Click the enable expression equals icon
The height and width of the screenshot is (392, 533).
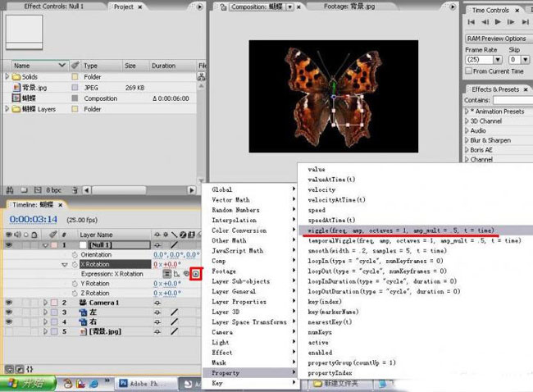pos(167,273)
